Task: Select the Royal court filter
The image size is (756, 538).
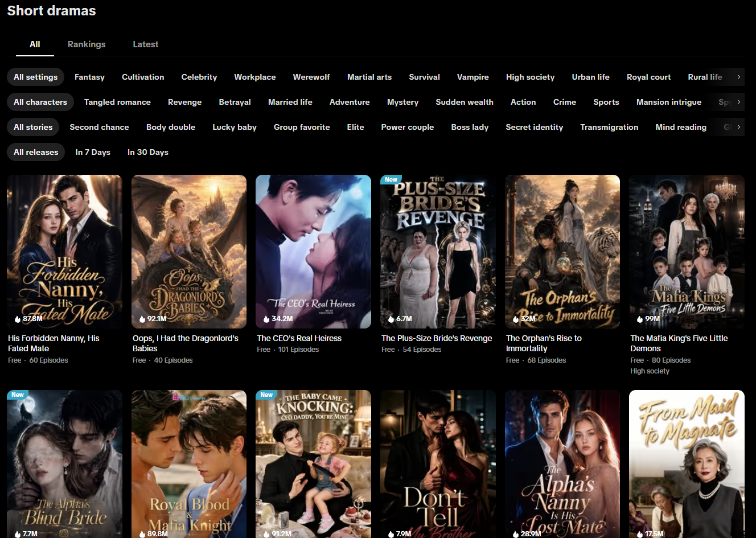Action: point(649,77)
